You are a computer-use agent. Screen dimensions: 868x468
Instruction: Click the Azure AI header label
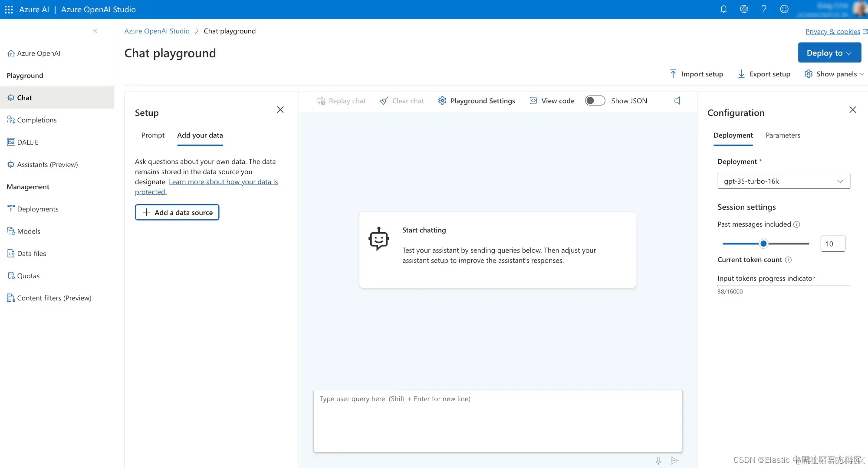pos(34,9)
